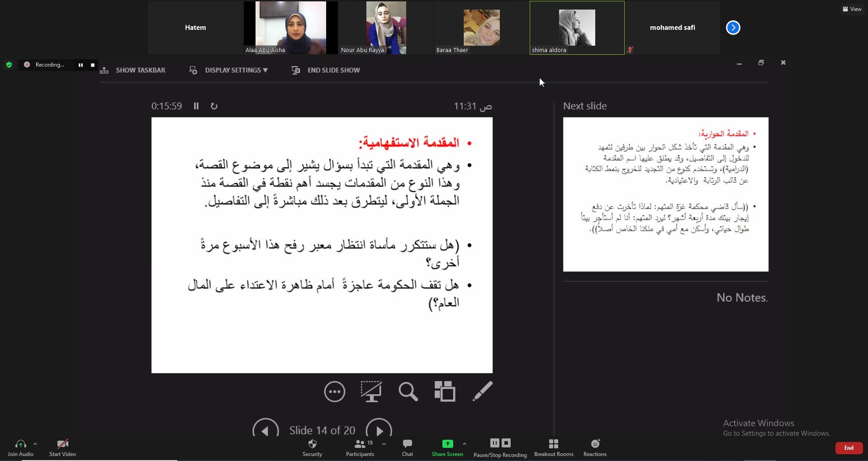Expand the Share Screen options arrow
The height and width of the screenshot is (461, 868).
465,444
